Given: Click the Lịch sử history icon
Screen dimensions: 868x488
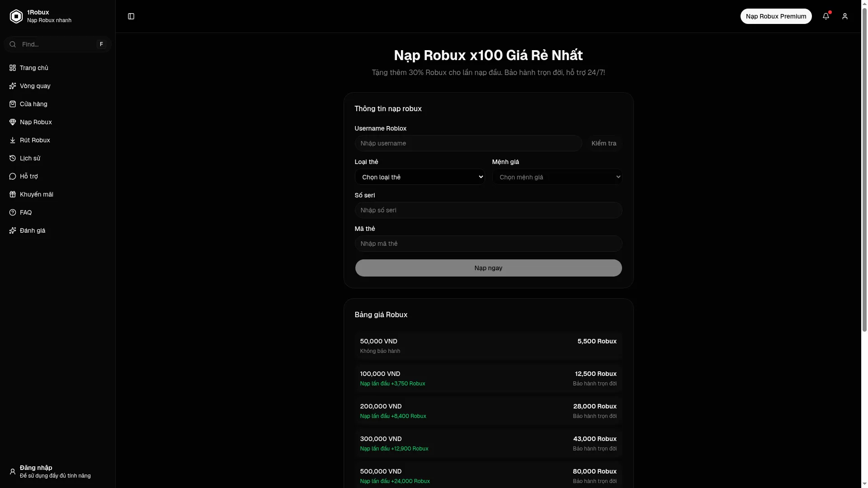Looking at the screenshot, I should pos(13,158).
